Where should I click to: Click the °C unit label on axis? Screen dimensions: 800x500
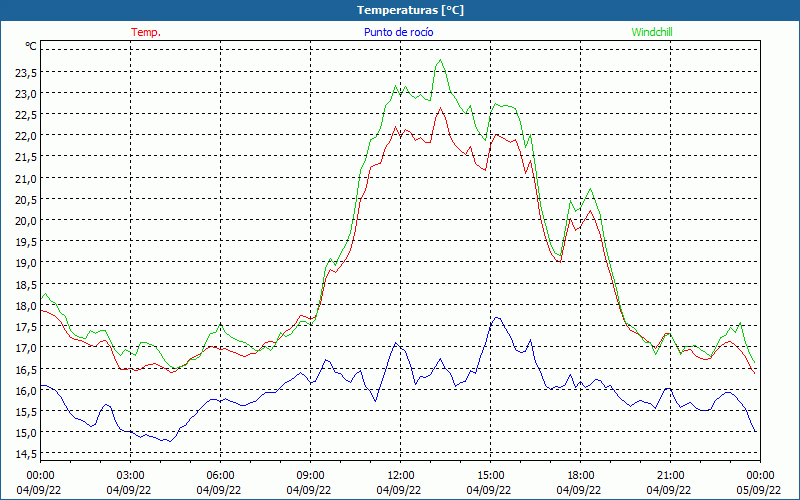31,46
